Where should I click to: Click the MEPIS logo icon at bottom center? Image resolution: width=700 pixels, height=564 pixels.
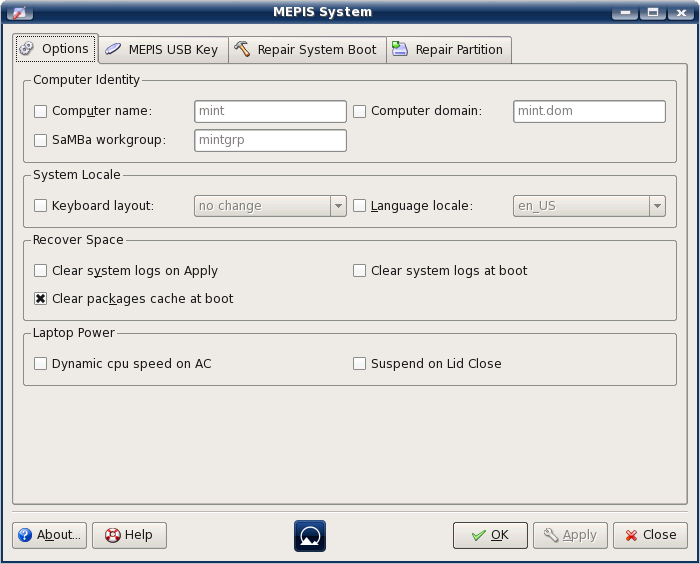coord(310,535)
